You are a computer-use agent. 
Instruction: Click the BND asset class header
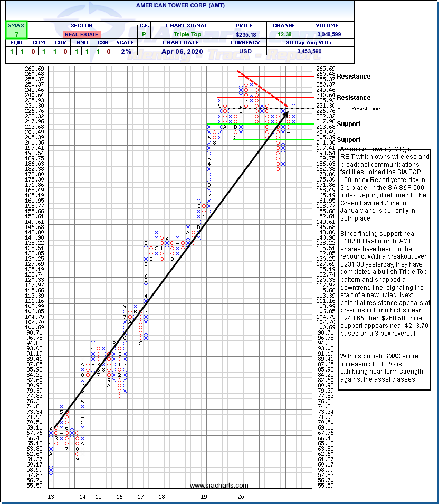[81, 43]
